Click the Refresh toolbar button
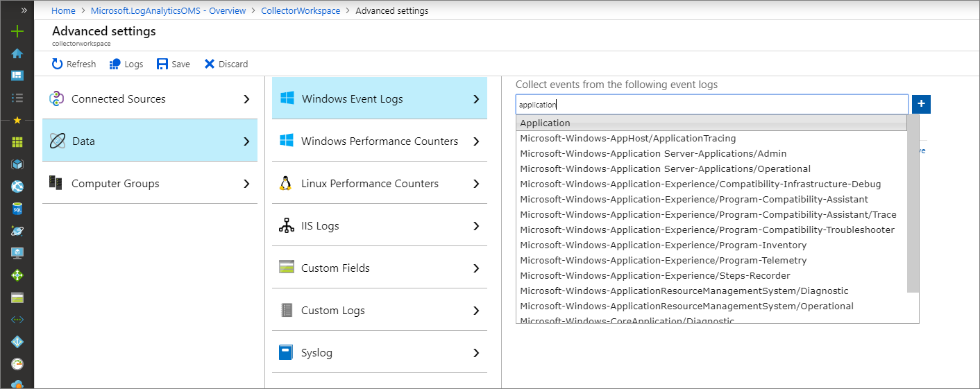Viewport: 980px width, 389px height. coord(74,64)
